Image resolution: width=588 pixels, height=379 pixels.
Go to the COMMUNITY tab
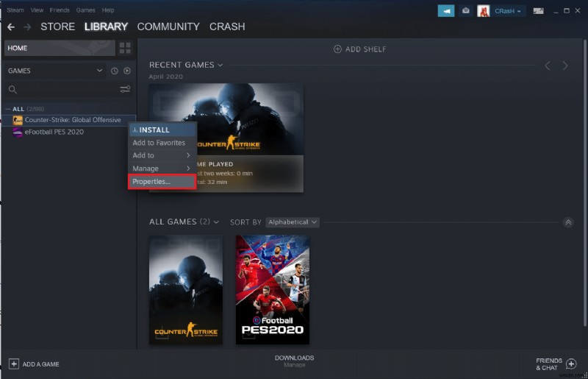pyautogui.click(x=168, y=26)
